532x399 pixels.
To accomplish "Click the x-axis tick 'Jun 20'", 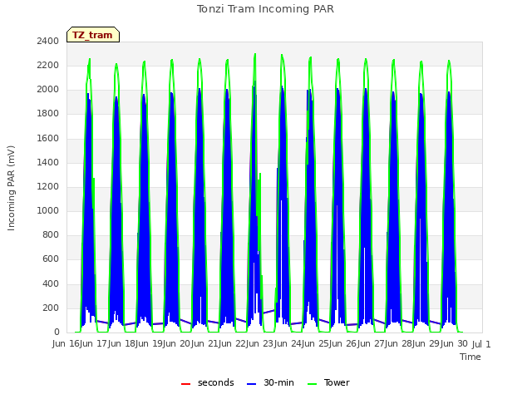I will tap(178, 343).
